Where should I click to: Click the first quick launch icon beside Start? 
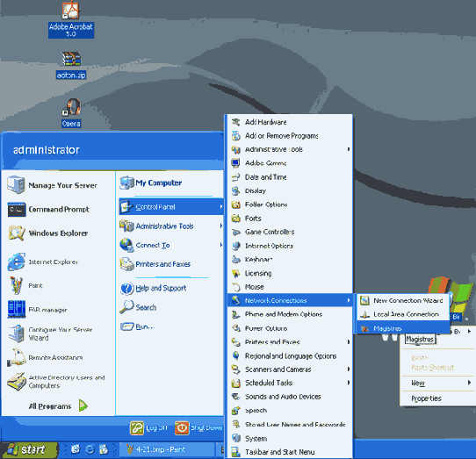coord(76,449)
